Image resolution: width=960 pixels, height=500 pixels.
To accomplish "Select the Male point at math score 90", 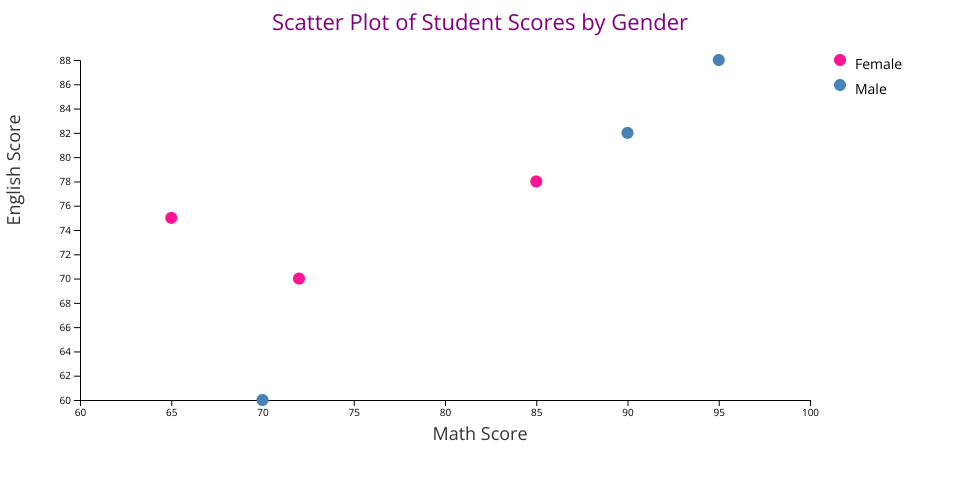I will point(627,133).
